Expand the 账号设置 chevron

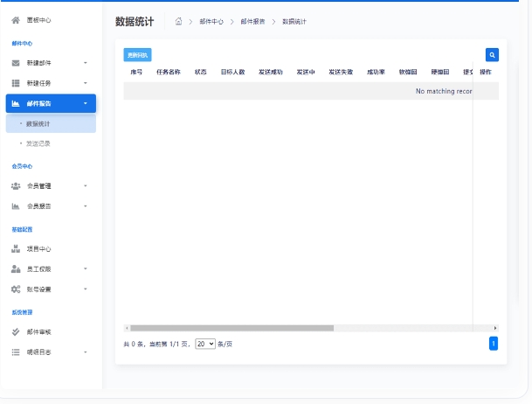tap(86, 289)
